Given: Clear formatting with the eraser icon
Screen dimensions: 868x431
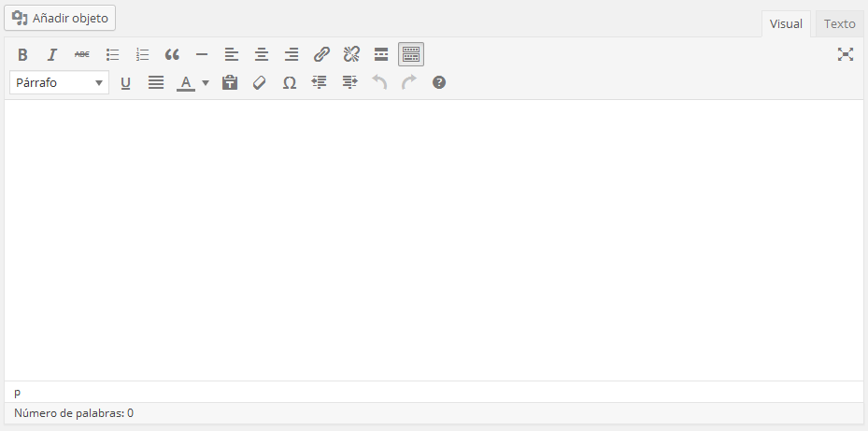Looking at the screenshot, I should pos(260,82).
